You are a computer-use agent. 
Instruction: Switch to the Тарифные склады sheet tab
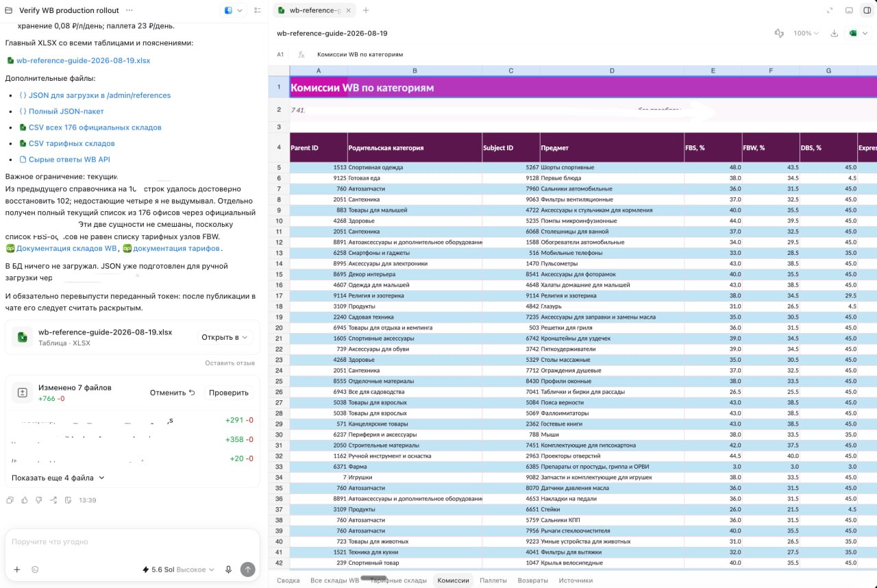pos(398,580)
